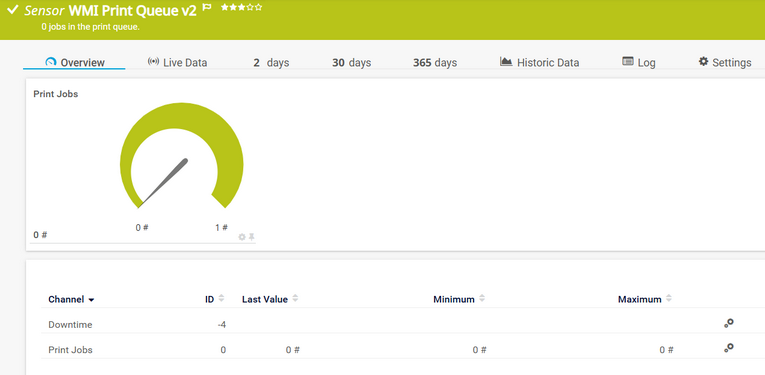Click the Print Jobs last value 0 #
The image size is (765, 375).
pos(293,350)
